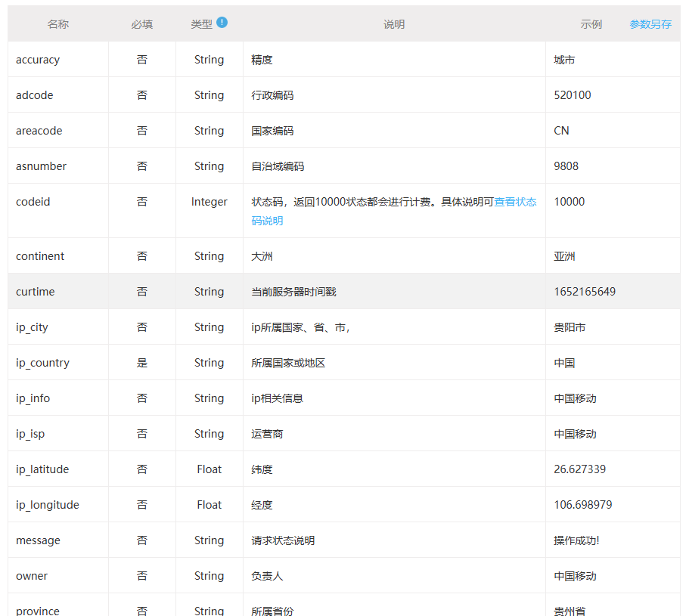The image size is (689, 616).
Task: Select the accuracy parameter name
Action: (x=38, y=60)
